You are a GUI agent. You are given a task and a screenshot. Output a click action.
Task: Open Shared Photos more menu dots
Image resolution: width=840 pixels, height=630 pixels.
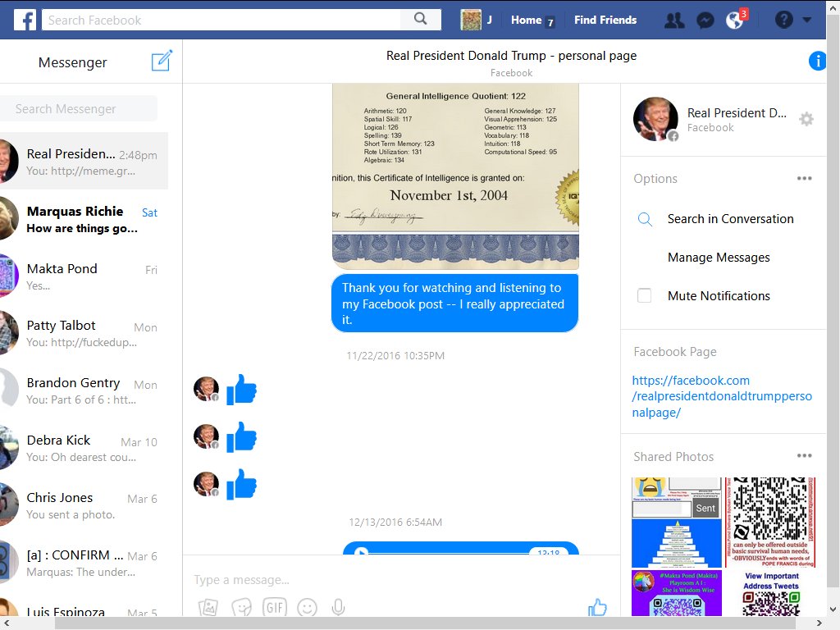point(804,456)
